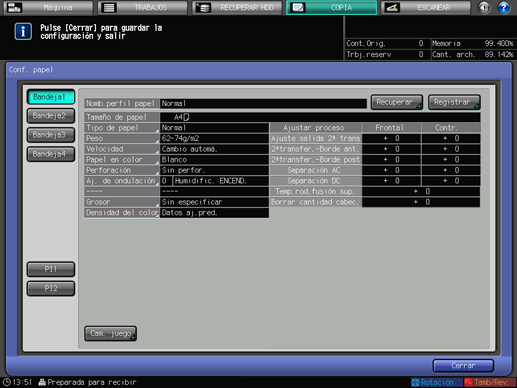
Task: Select the PI1 inserter tray
Action: [51, 269]
